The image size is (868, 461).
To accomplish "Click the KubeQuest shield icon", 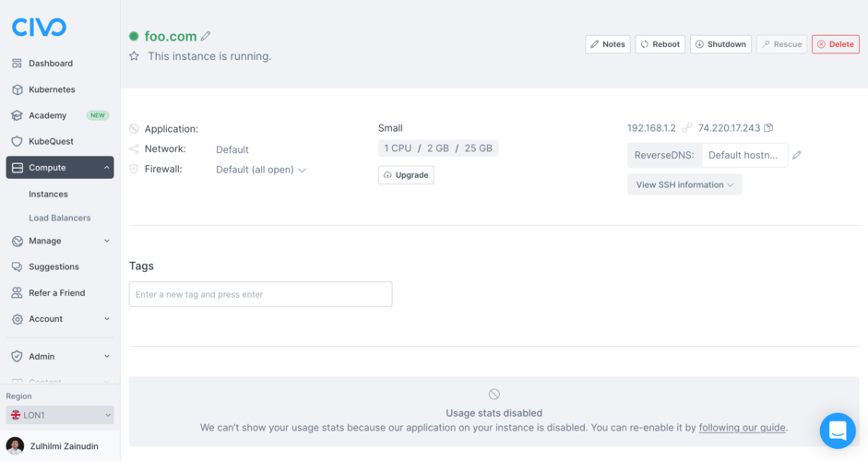I will click(18, 141).
